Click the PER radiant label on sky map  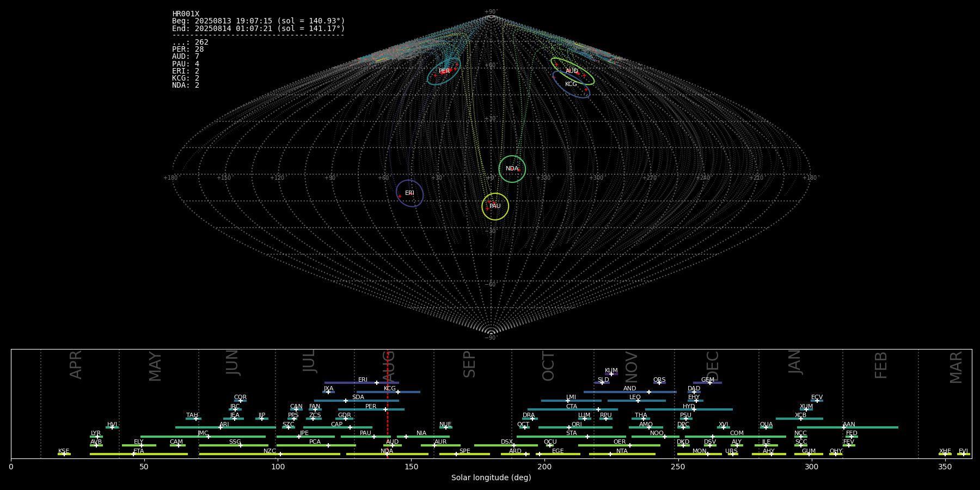click(x=444, y=71)
